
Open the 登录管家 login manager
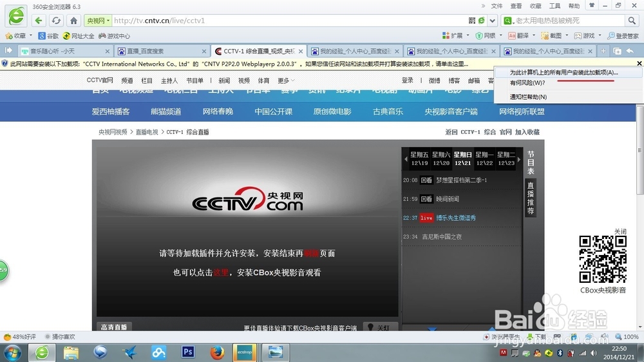[x=623, y=35]
